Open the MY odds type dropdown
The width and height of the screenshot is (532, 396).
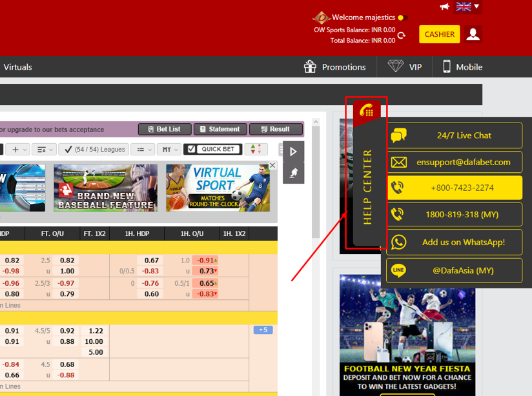click(x=169, y=150)
